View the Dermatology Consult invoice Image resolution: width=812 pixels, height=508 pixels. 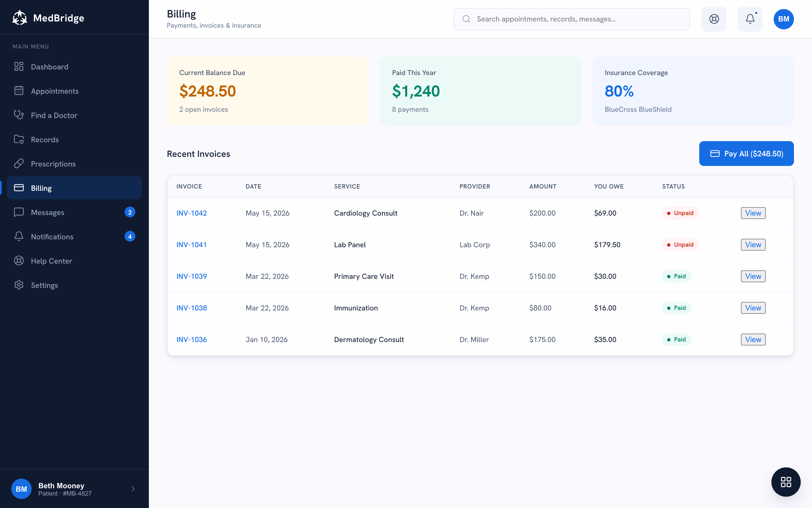tap(753, 339)
